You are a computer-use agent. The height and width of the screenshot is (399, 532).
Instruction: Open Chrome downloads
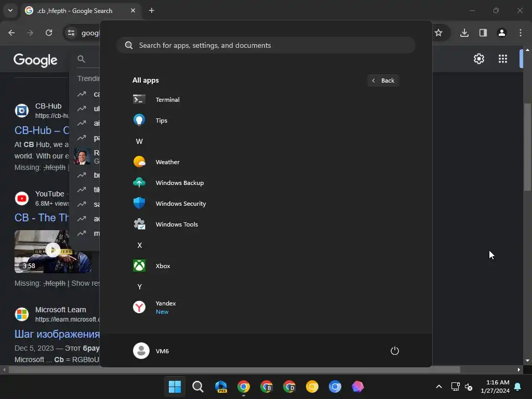pos(464,33)
